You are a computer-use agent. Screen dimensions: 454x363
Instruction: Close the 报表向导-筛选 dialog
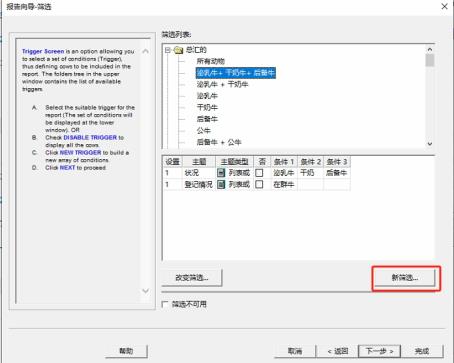tap(444, 6)
